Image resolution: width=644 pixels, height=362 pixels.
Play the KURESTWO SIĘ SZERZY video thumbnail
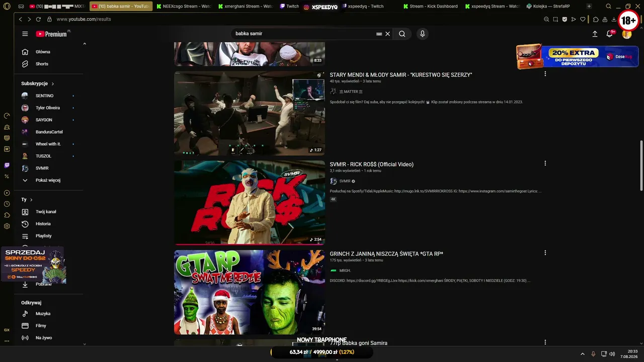coord(250,113)
